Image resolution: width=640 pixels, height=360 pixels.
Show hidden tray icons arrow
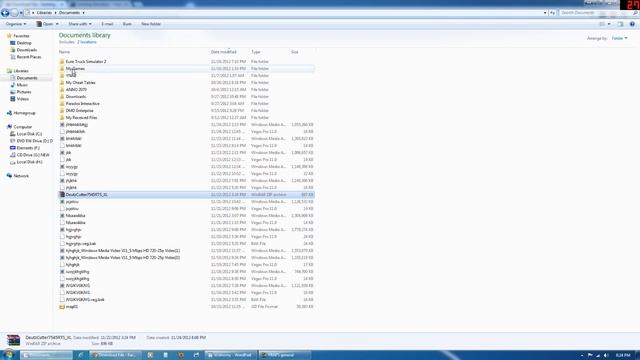pyautogui.click(x=582, y=356)
